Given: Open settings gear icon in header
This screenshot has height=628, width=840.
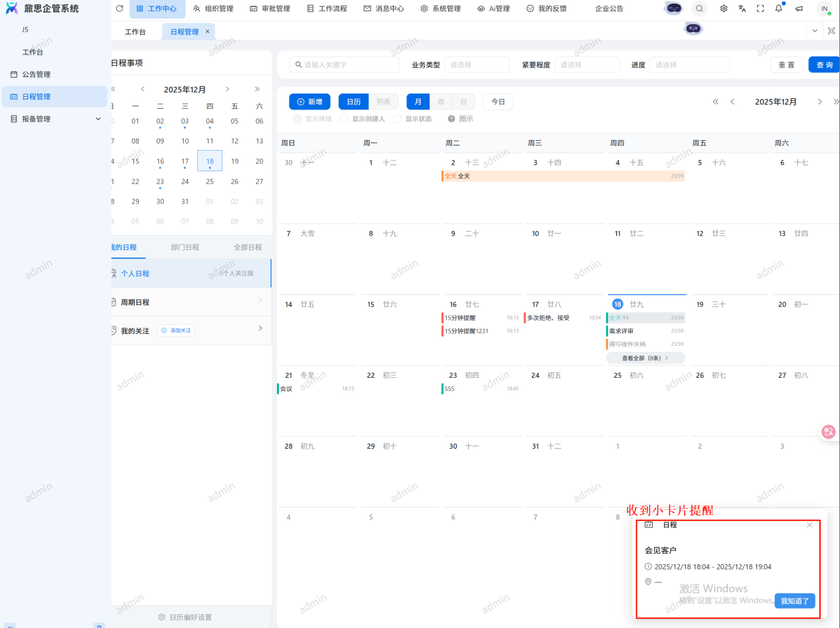Looking at the screenshot, I should (724, 9).
